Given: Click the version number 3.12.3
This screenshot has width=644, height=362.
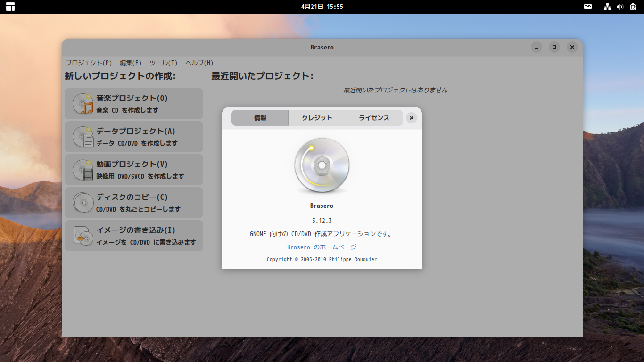Looking at the screenshot, I should point(322,221).
